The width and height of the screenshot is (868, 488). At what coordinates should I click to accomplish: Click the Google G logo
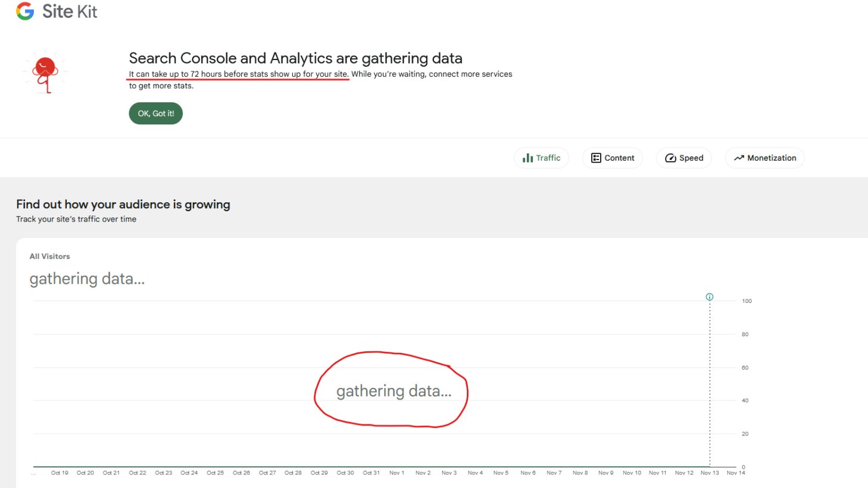click(x=25, y=11)
